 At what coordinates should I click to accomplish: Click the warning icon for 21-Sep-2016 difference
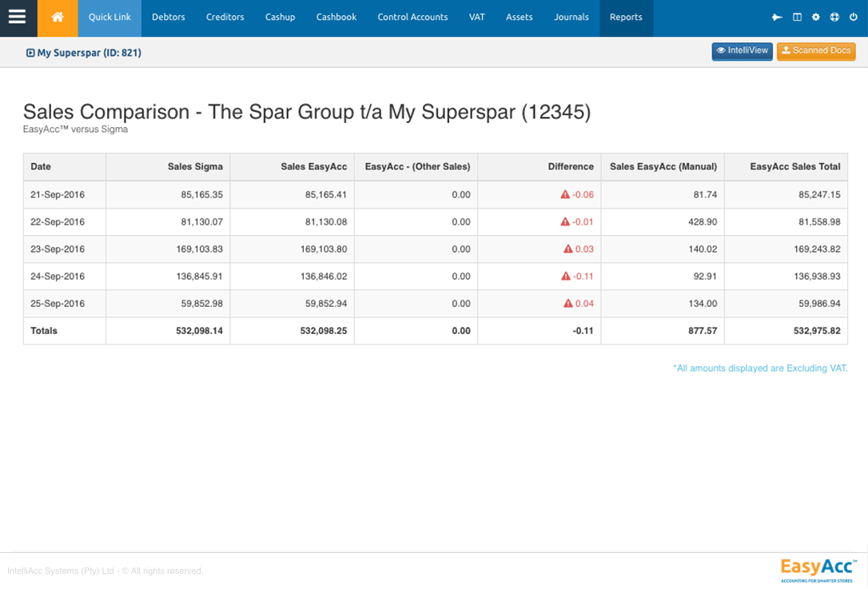click(x=565, y=194)
